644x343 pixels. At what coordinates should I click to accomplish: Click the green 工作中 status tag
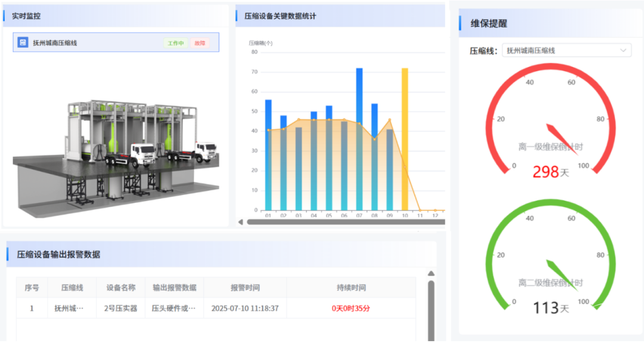point(175,43)
